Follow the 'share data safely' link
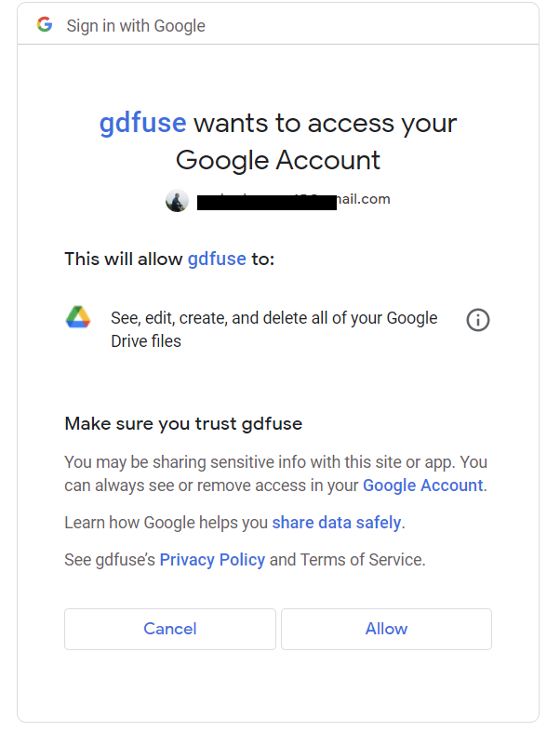The image size is (560, 732). click(x=337, y=523)
